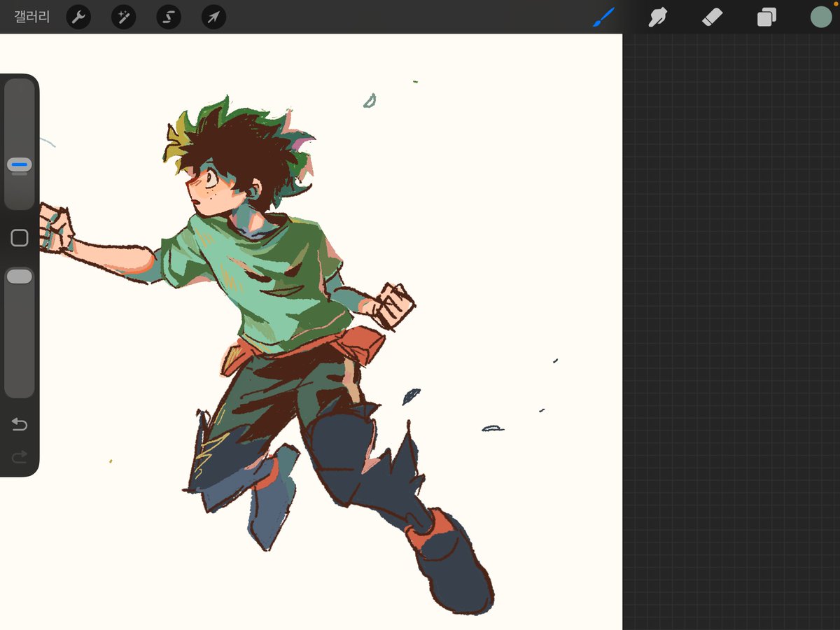
Task: Click the brush size slider handle
Action: tap(20, 164)
